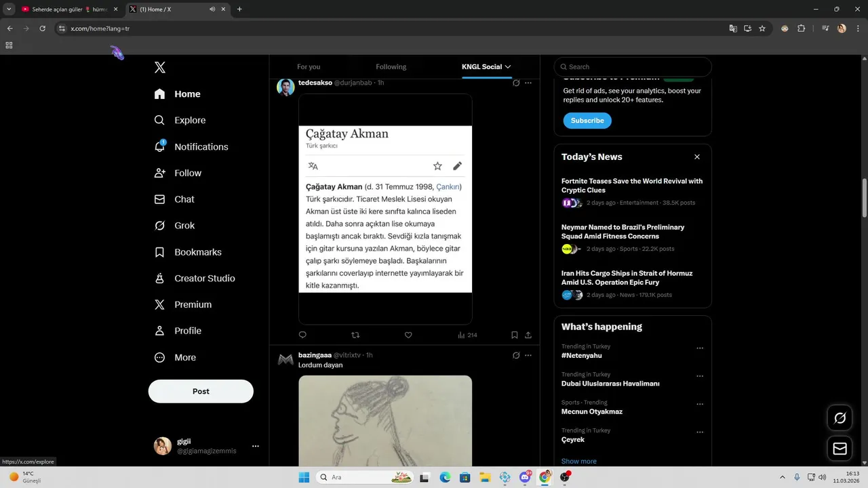Mute the X tab audio icon
The height and width of the screenshot is (488, 868).
pyautogui.click(x=212, y=9)
